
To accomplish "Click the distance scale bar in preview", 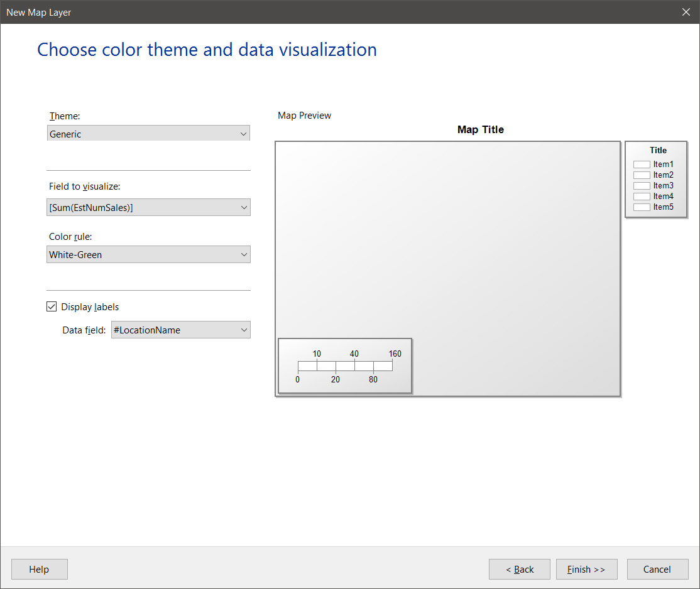I will click(344, 367).
